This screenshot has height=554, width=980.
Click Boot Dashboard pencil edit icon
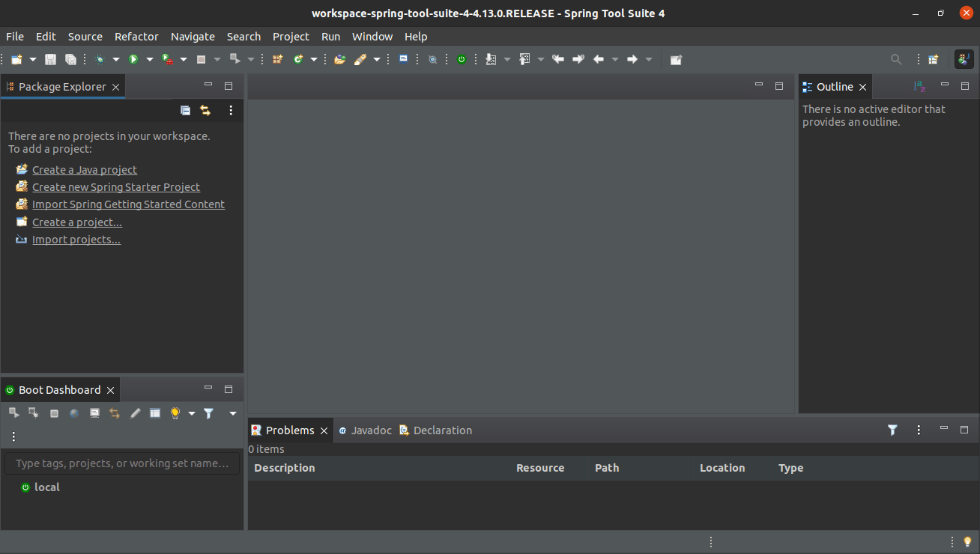pos(135,413)
